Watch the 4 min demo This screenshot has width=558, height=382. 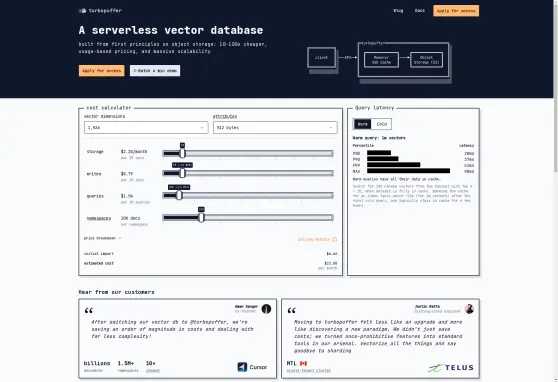155,70
